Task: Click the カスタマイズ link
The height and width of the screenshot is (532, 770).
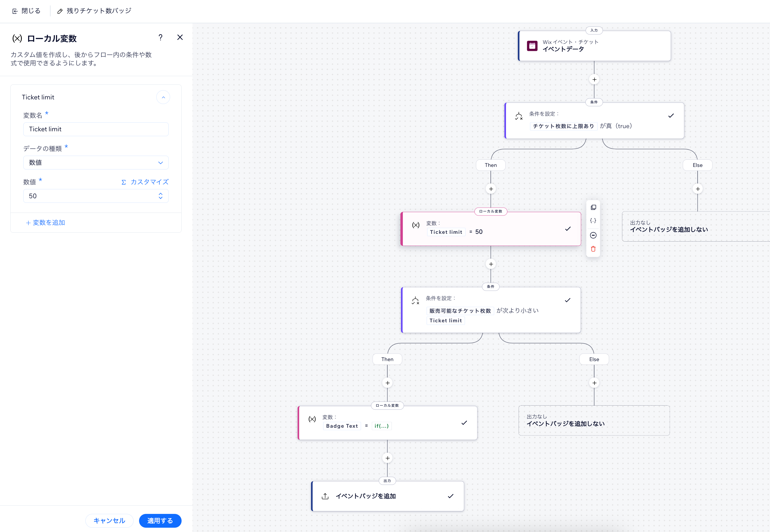Action: (145, 182)
